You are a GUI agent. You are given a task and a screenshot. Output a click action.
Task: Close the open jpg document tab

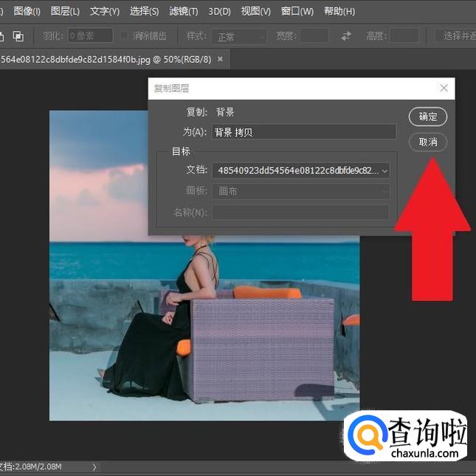coord(220,59)
